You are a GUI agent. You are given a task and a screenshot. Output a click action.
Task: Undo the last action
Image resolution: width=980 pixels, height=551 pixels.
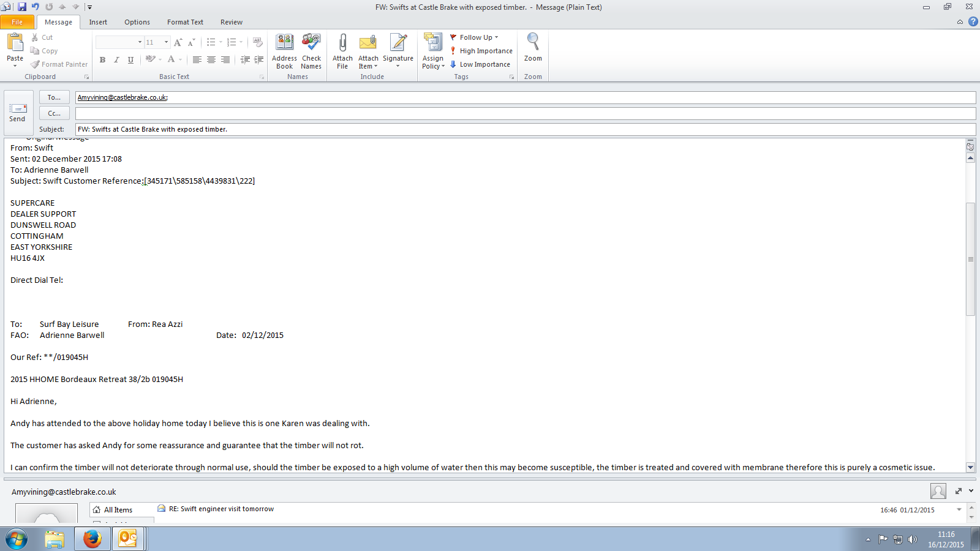pyautogui.click(x=36, y=7)
